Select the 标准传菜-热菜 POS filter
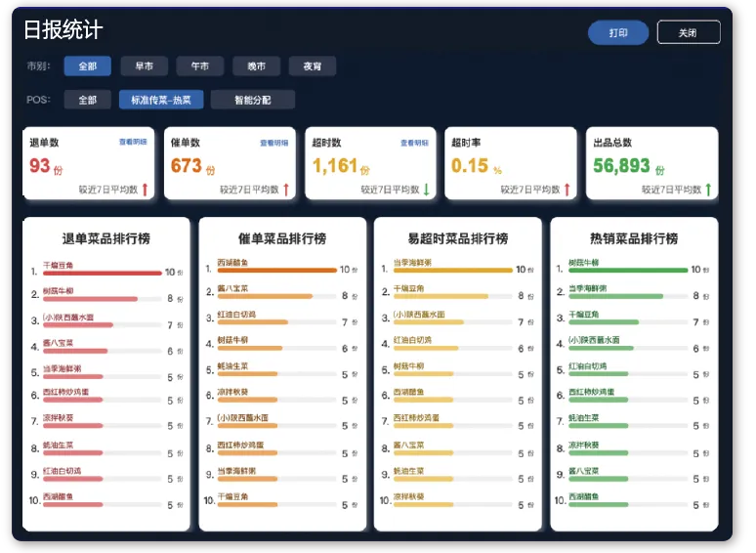 pyautogui.click(x=161, y=100)
